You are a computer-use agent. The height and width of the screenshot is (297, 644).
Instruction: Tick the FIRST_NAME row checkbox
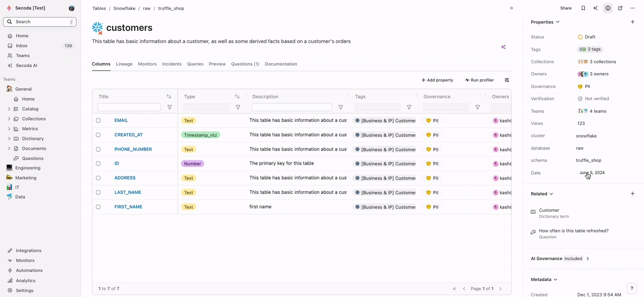(x=98, y=207)
